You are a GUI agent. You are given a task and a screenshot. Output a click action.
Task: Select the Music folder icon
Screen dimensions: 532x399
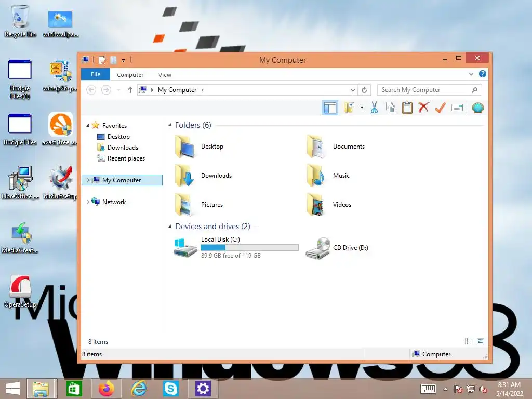[x=316, y=176]
